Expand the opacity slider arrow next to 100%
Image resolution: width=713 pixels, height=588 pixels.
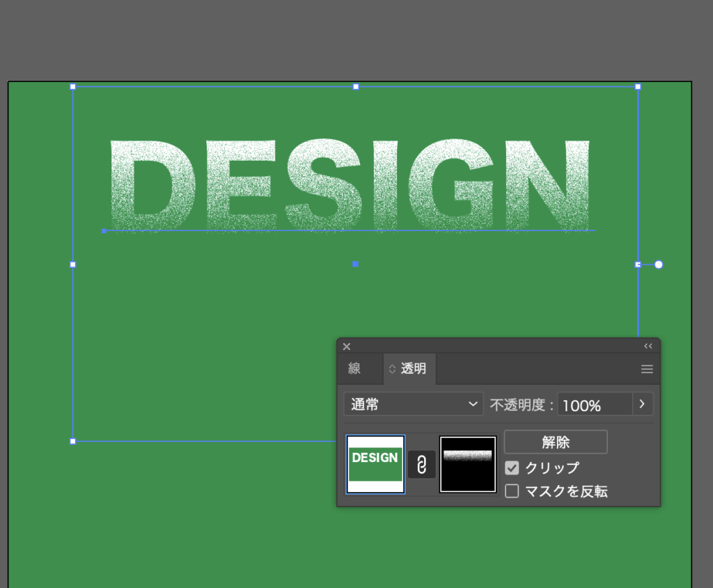pos(642,404)
